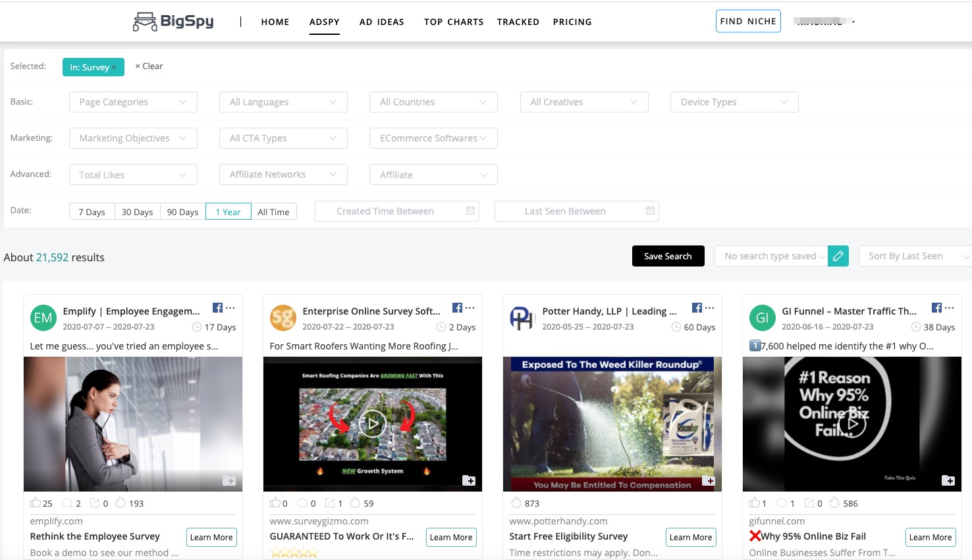The height and width of the screenshot is (560, 972).
Task: Click Learn More on the Potter Handy ad
Action: (x=691, y=537)
